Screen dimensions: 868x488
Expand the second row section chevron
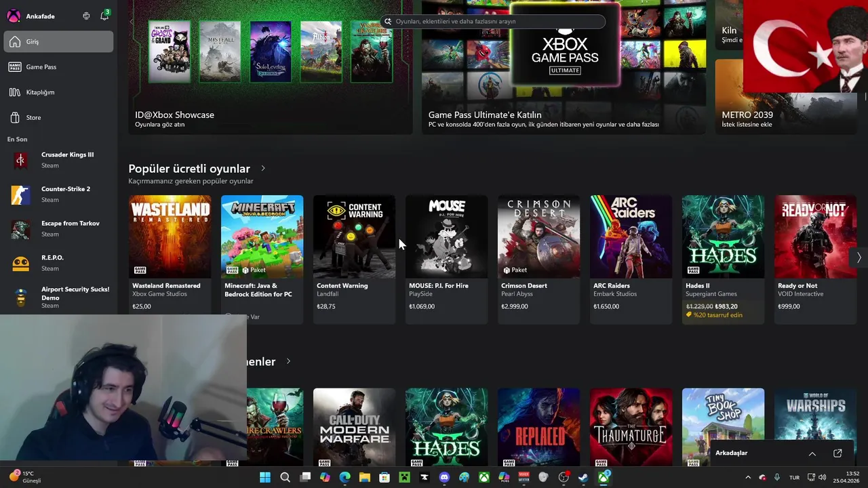pos(288,361)
